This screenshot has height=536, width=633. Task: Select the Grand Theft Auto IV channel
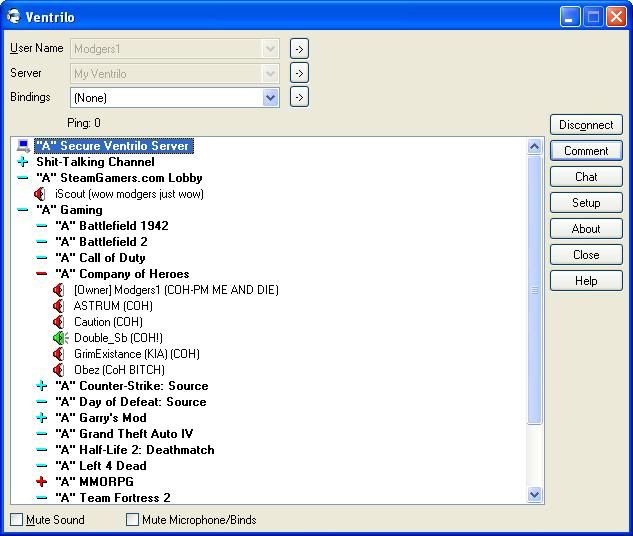coord(124,434)
